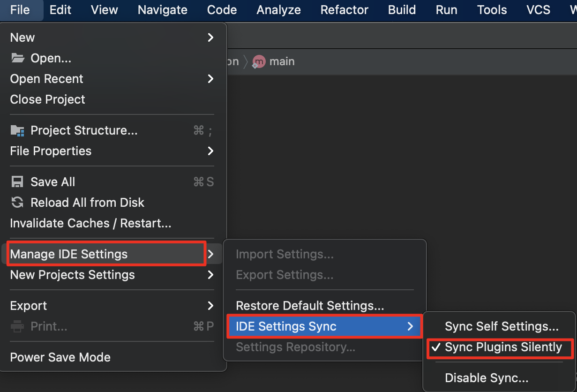Viewport: 577px width, 392px height.
Task: Click the Open folder icon
Action: (17, 58)
